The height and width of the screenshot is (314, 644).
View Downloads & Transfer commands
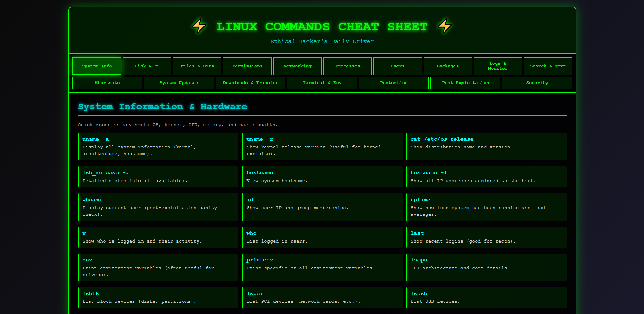click(x=251, y=83)
